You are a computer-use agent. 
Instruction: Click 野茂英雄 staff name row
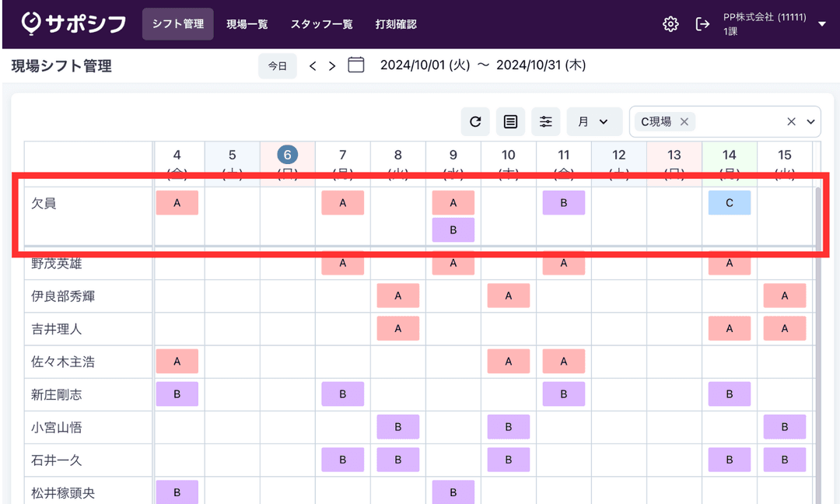(x=57, y=264)
